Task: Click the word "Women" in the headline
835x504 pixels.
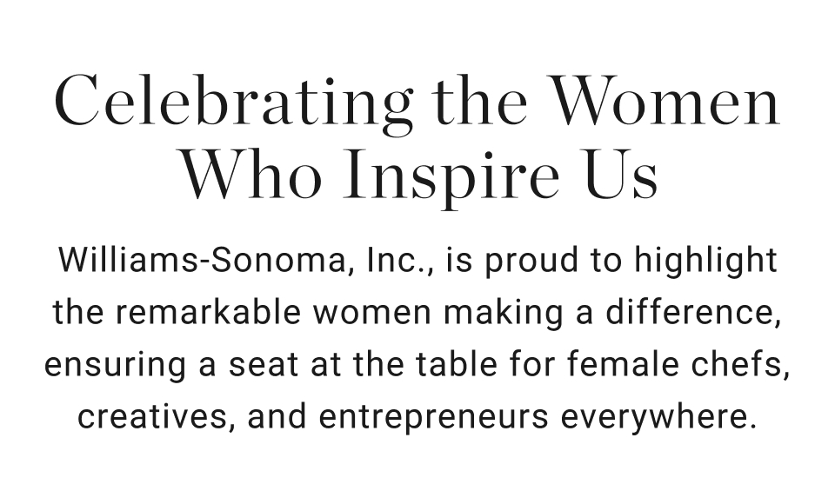Action: click(665, 100)
